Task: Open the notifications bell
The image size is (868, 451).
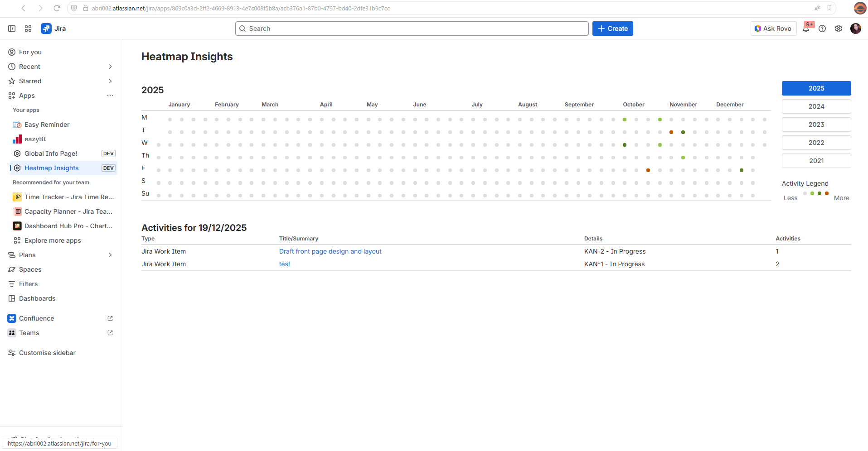Action: pyautogui.click(x=806, y=29)
